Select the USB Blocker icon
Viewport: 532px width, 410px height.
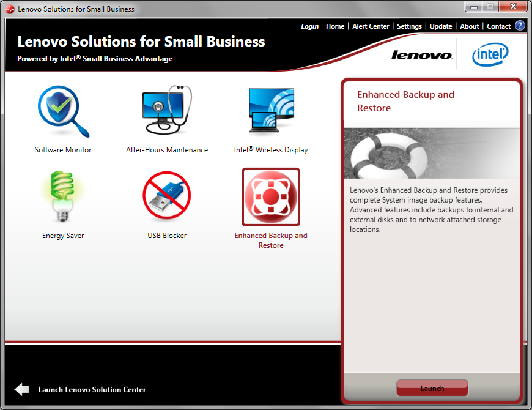tap(166, 195)
